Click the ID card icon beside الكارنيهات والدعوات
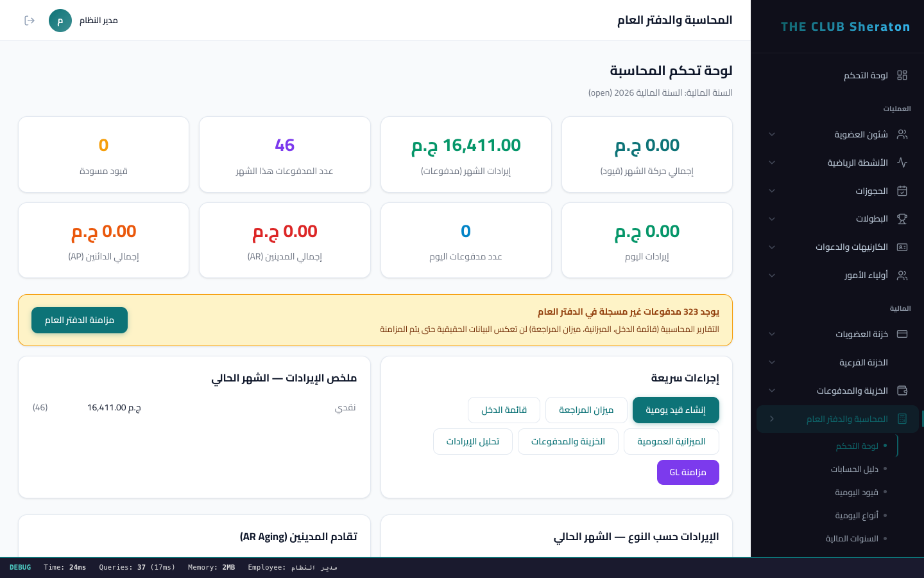The image size is (924, 578). (902, 247)
